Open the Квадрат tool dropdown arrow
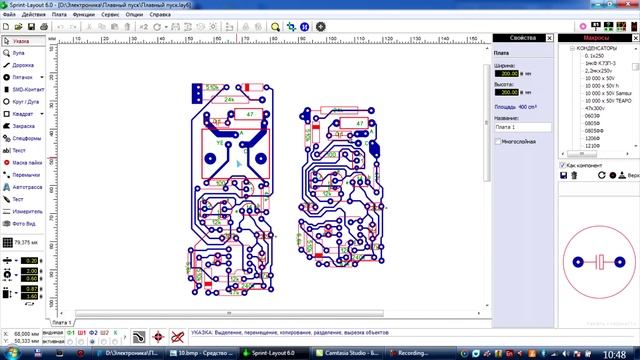 42,114
